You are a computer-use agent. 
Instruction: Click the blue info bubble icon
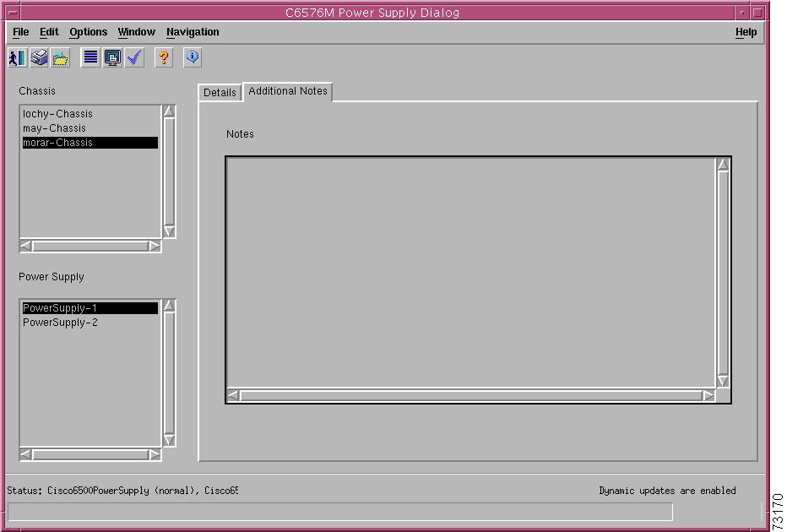coord(193,57)
